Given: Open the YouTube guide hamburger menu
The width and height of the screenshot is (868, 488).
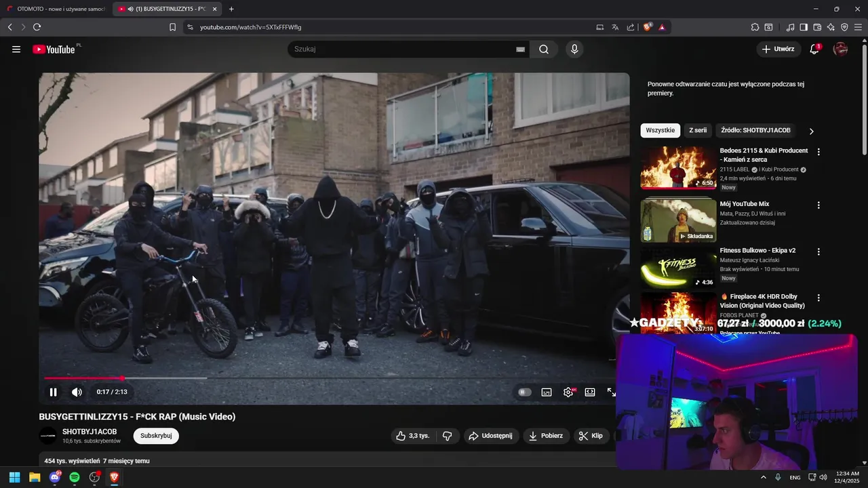Looking at the screenshot, I should pos(16,49).
